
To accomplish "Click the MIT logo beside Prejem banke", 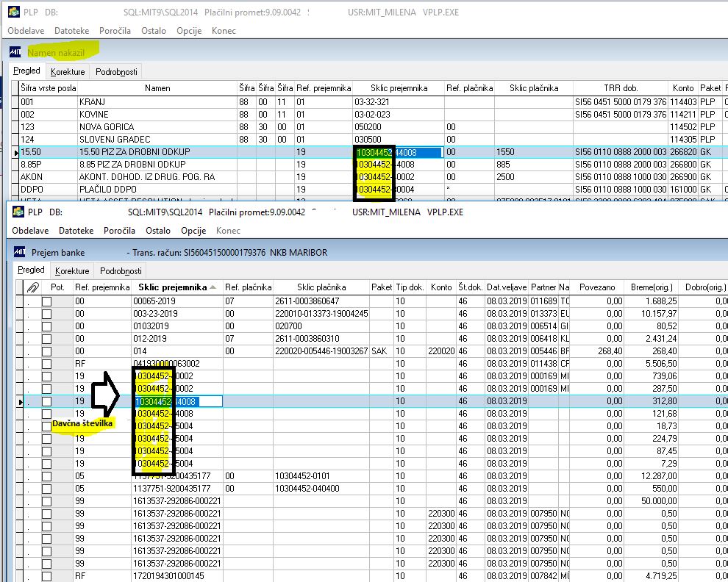I will pos(20,252).
